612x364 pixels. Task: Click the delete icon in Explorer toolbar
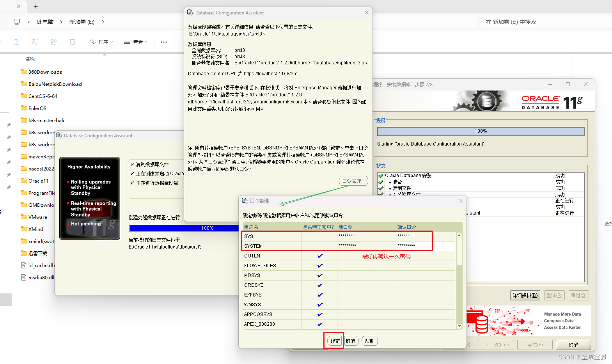[73, 42]
